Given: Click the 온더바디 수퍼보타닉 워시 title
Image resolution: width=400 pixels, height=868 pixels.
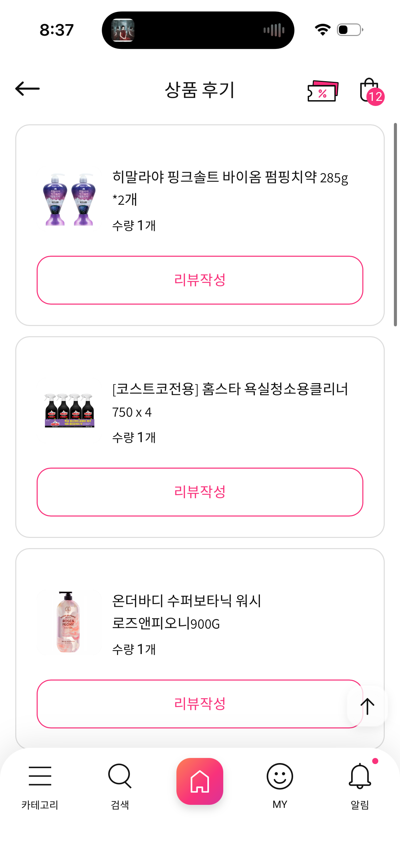Looking at the screenshot, I should pos(187,612).
